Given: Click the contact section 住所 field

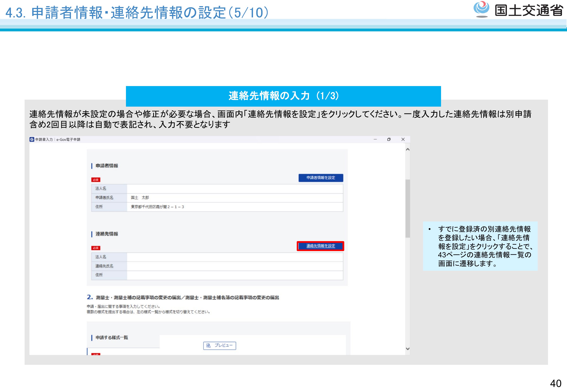Looking at the screenshot, I should point(235,275).
